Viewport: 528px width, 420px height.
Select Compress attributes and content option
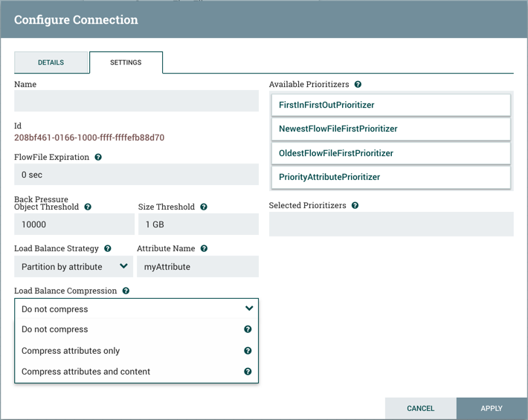86,372
